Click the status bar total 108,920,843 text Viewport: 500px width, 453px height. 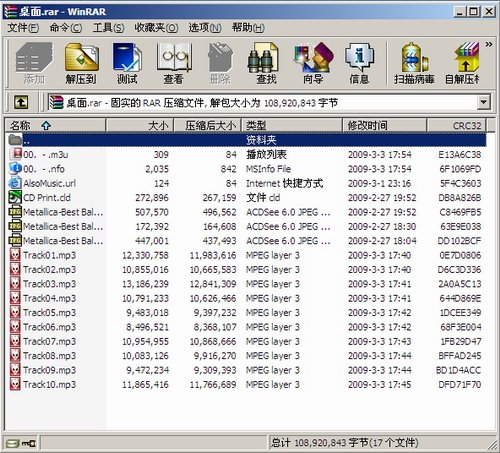(x=344, y=443)
